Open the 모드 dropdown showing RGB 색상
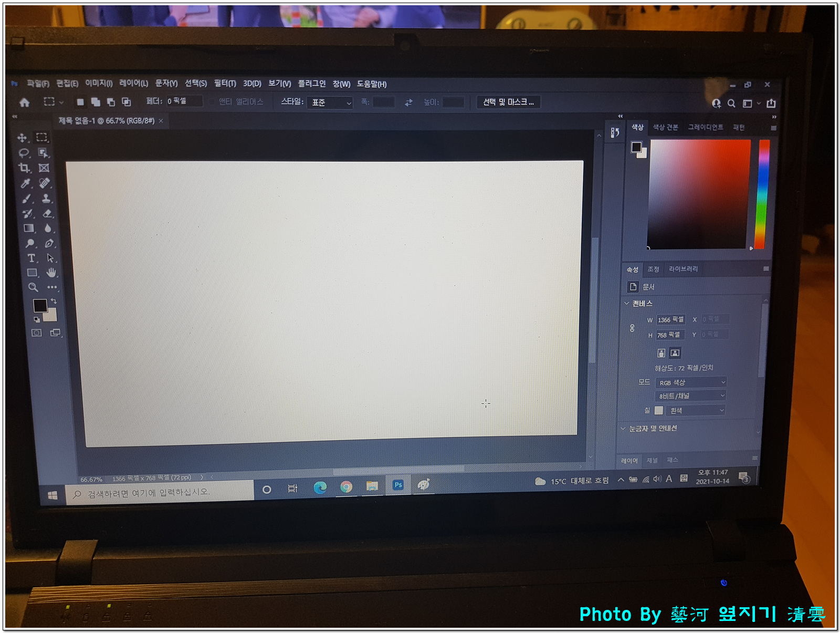 pos(691,382)
